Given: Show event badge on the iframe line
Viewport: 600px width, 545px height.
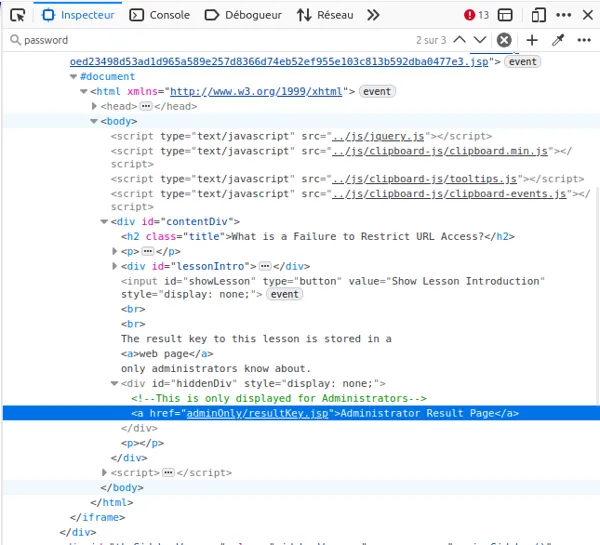Looking at the screenshot, I should pos(522,62).
